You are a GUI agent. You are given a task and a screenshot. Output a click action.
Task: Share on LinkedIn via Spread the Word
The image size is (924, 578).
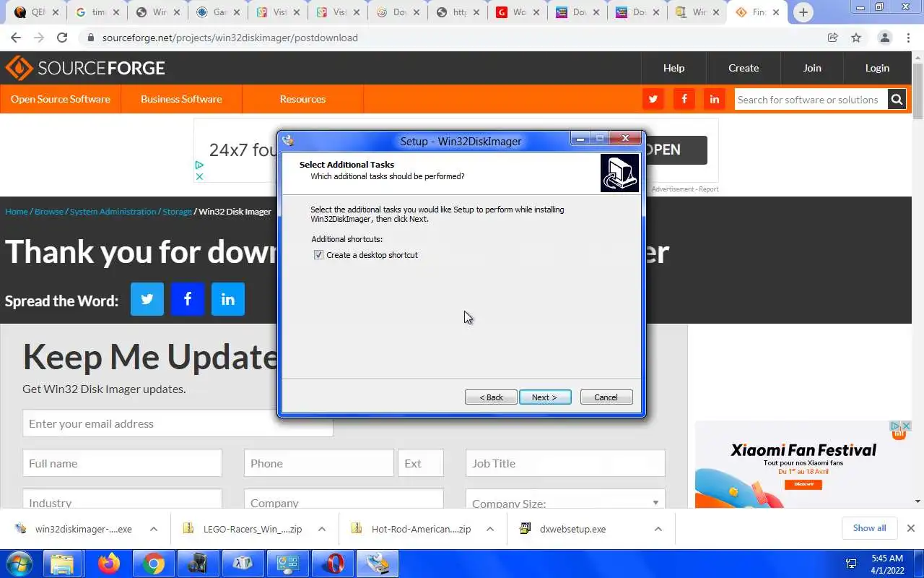[228, 299]
